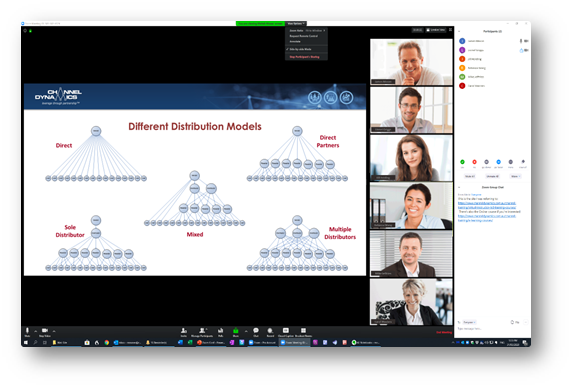
Task: Open the Polls icon
Action: (x=220, y=332)
